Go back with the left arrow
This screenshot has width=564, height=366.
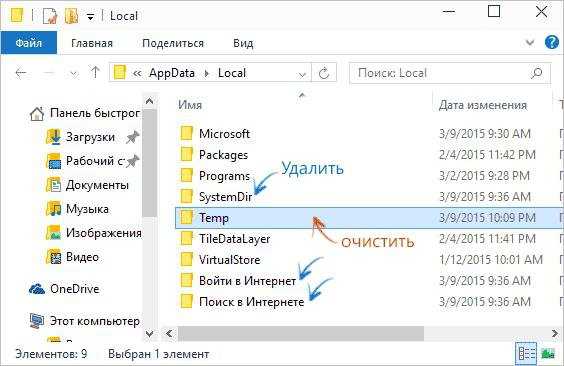click(x=21, y=73)
